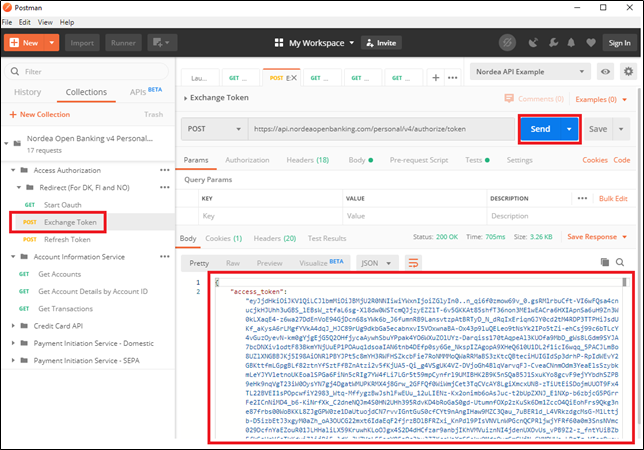Viewport: 644px width, 450px height.
Task: Click the Sign In button
Action: pos(619,43)
